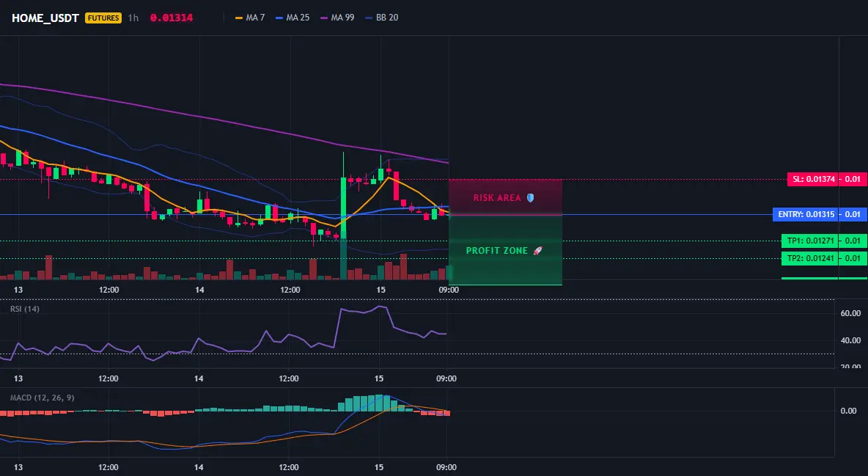Click the current price 0.01314 in header

(x=172, y=18)
